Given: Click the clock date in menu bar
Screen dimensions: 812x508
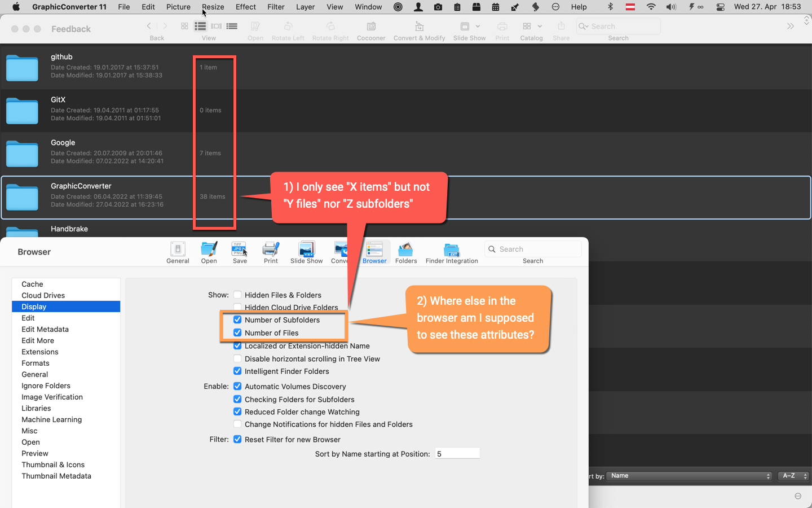Looking at the screenshot, I should pyautogui.click(x=767, y=7).
